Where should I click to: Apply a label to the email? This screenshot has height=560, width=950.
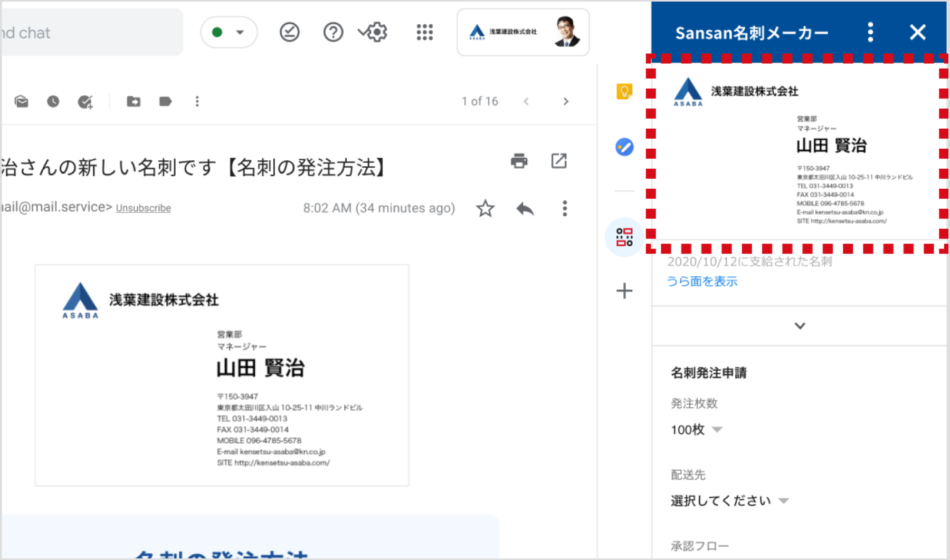pyautogui.click(x=165, y=101)
